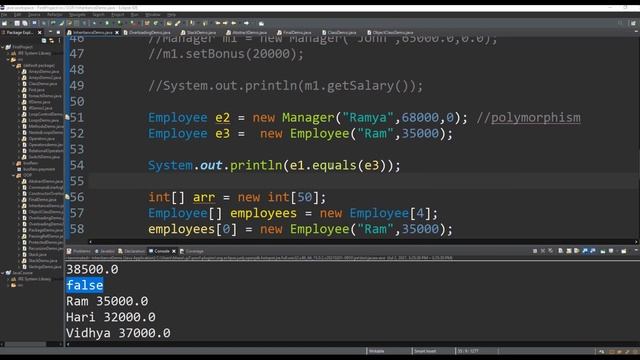Click the New file toolbar icon
The width and height of the screenshot is (640, 360).
point(4,23)
